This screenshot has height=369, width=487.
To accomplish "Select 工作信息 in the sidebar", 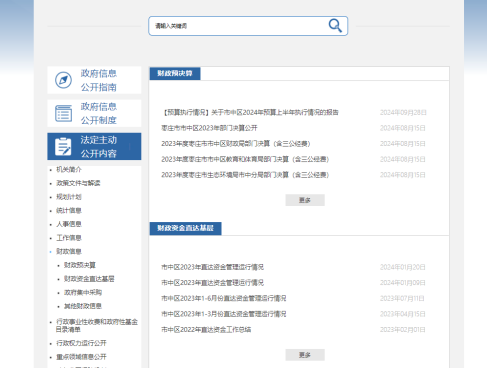I will coord(69,238).
